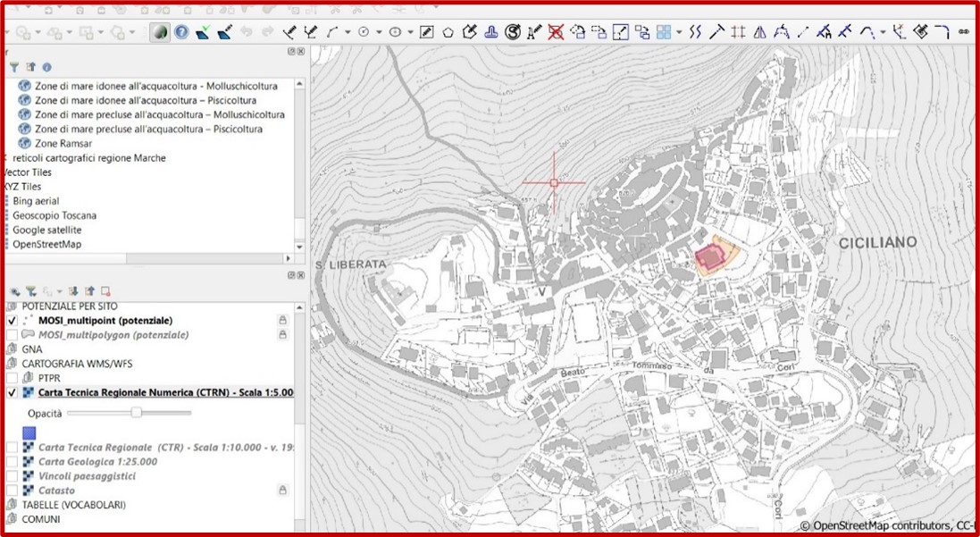Click the blue legend swatch under Opacità
Viewport: 980px width, 537px height.
29,433
